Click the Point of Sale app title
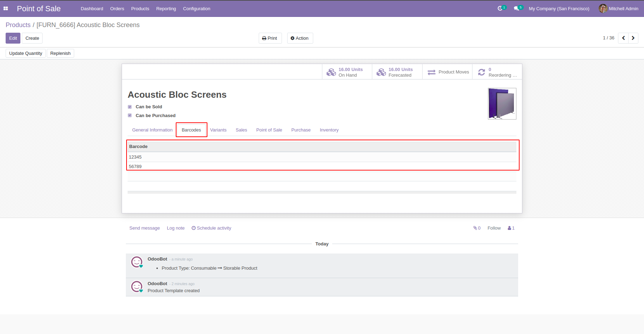 39,9
